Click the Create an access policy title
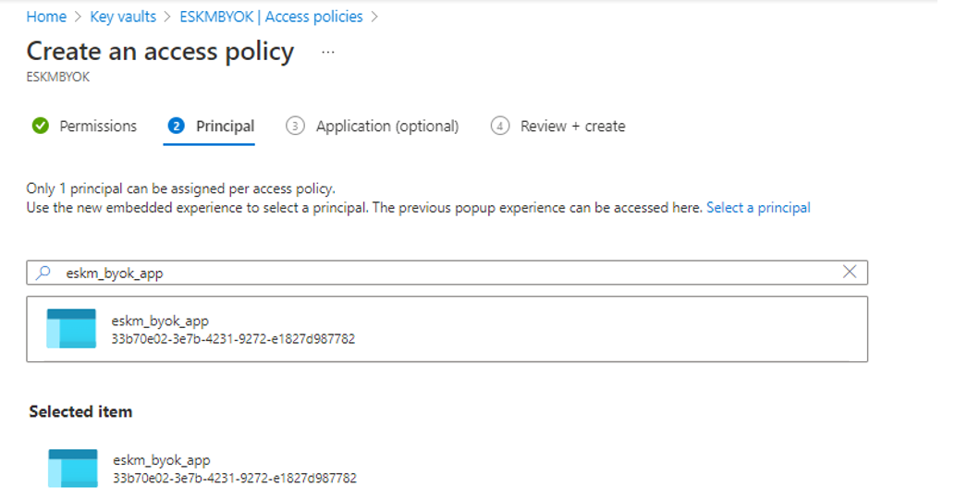980x499 pixels. pos(160,51)
